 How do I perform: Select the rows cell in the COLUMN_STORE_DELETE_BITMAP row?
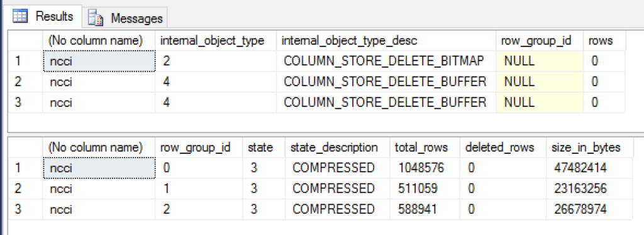pos(604,61)
